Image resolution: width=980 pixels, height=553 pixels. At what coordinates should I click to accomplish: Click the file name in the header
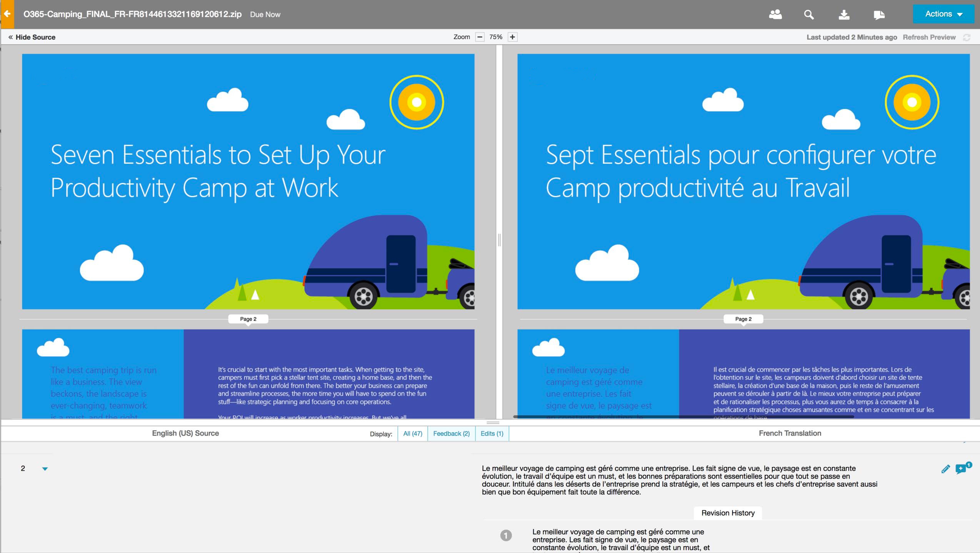point(132,14)
